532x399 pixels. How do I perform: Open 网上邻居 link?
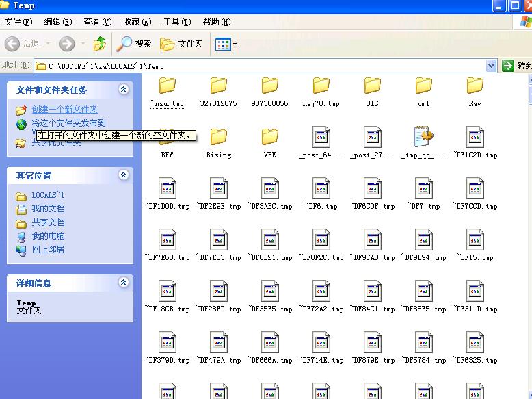tap(48, 250)
